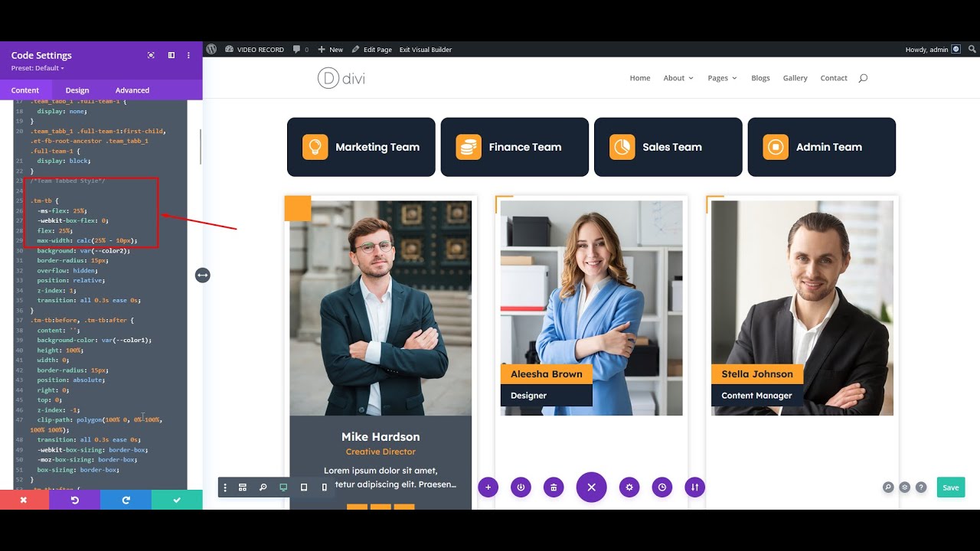Select phone view in builder toolbar
Screen dimensions: 980x551
point(324,487)
